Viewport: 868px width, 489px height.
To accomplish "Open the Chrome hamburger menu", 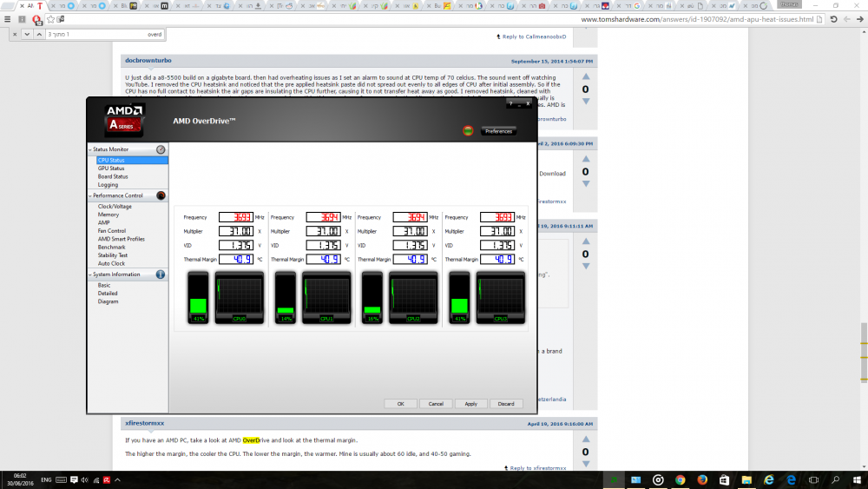I will (7, 19).
